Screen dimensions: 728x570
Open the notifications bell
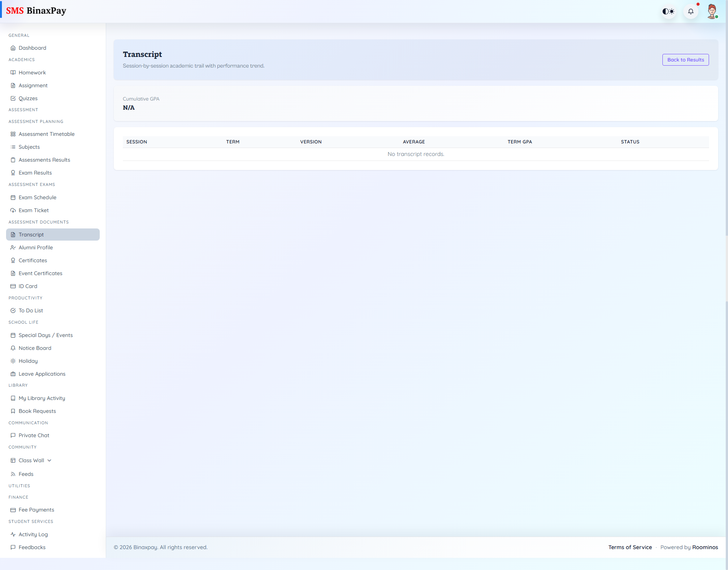coord(691,11)
